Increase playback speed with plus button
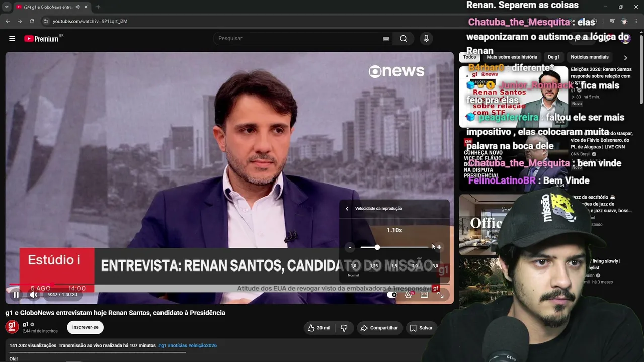Viewport: 644px width, 362px height. click(439, 247)
